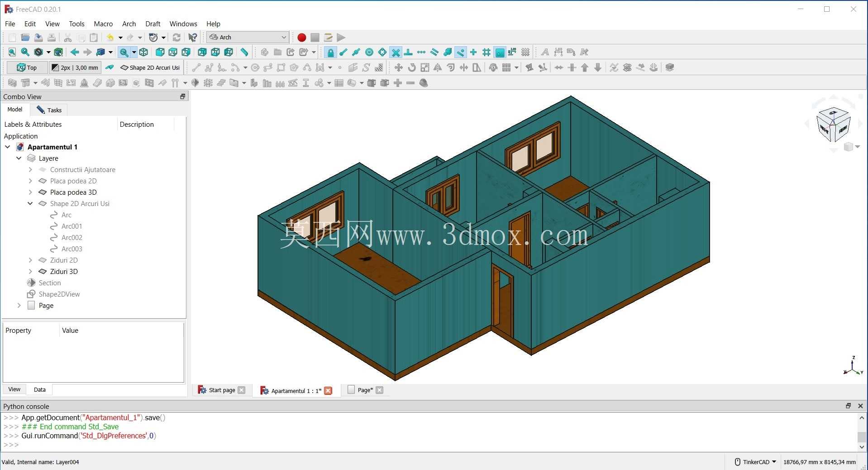Toggle the Snap Lock button
The image size is (868, 470).
point(330,52)
